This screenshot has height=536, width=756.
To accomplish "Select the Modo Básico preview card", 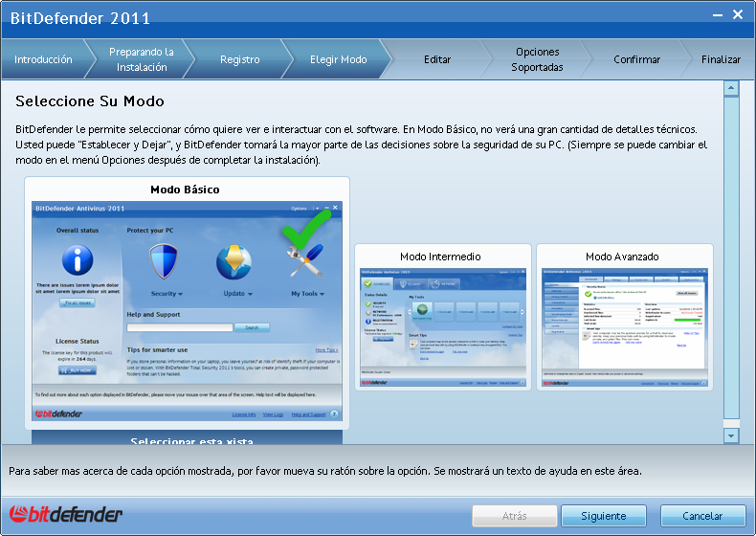I will coord(187,303).
